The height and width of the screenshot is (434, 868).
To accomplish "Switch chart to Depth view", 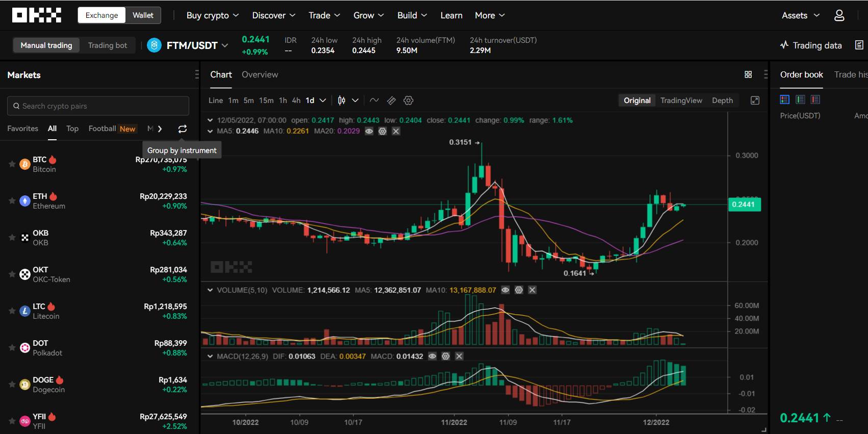I will pos(722,100).
